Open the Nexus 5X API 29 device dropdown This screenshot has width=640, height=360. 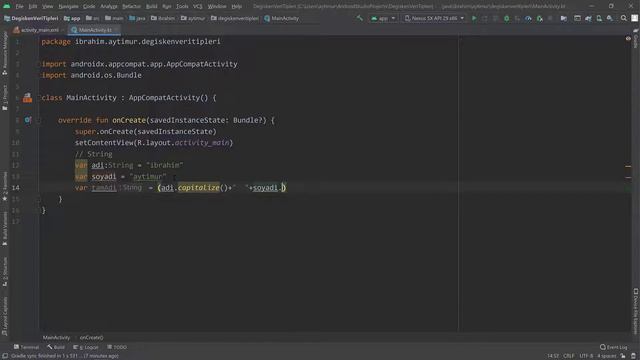pos(434,18)
